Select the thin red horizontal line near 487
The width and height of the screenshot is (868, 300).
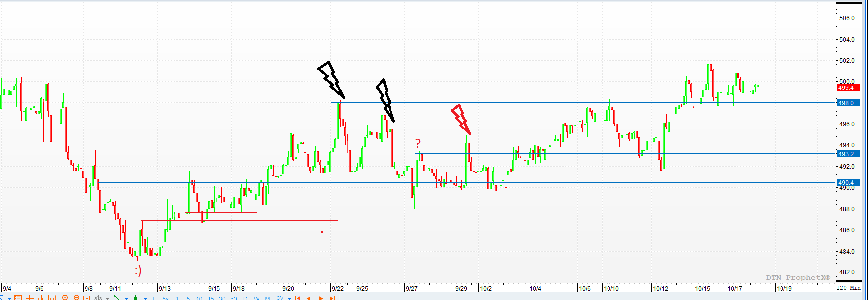pos(240,220)
